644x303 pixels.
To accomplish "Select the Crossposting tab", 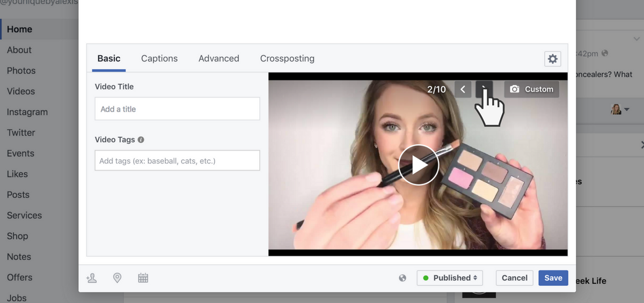I will click(287, 58).
